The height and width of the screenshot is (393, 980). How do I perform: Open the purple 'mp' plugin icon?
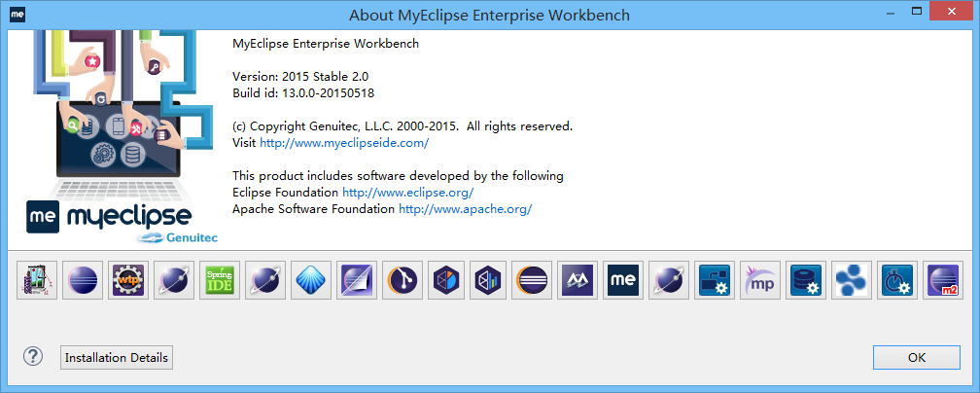click(x=760, y=280)
